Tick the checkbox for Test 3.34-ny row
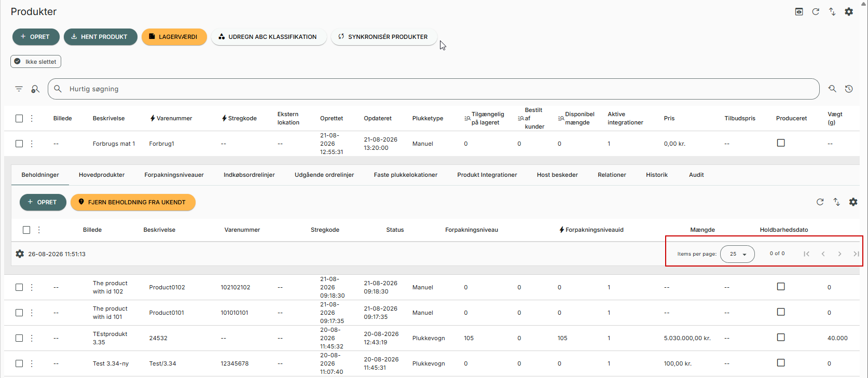Viewport: 868px width, 378px height. [x=19, y=363]
